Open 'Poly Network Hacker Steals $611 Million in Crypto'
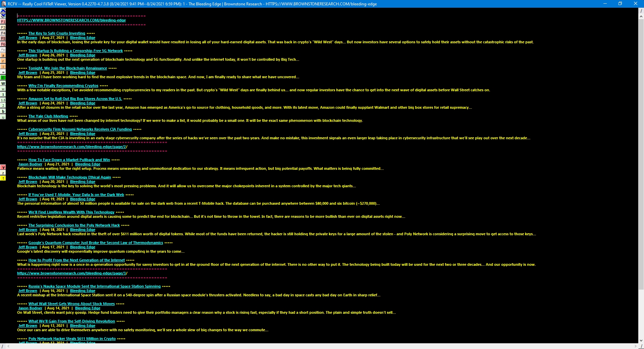The image size is (644, 349). [72, 339]
